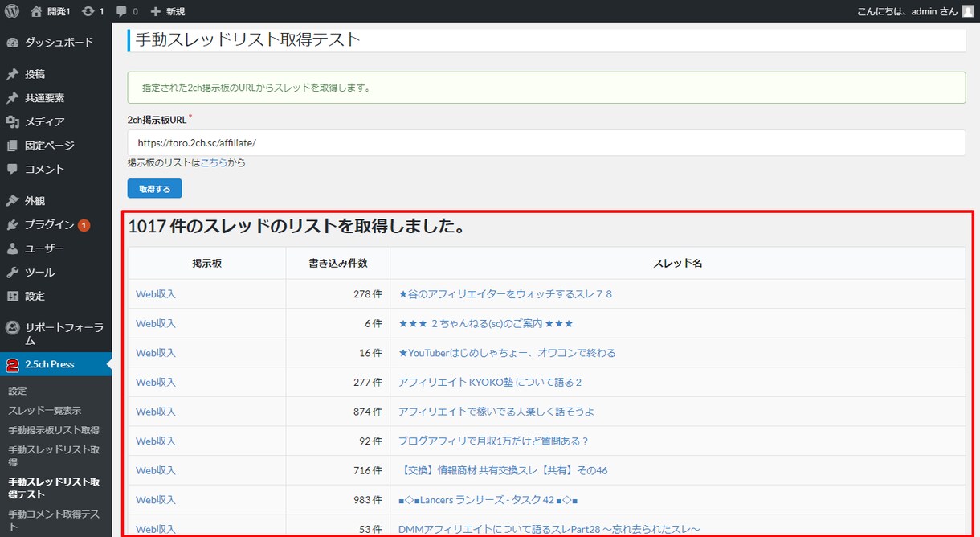Click the 共通要素 pin icon
This screenshot has height=537, width=980.
(x=12, y=98)
